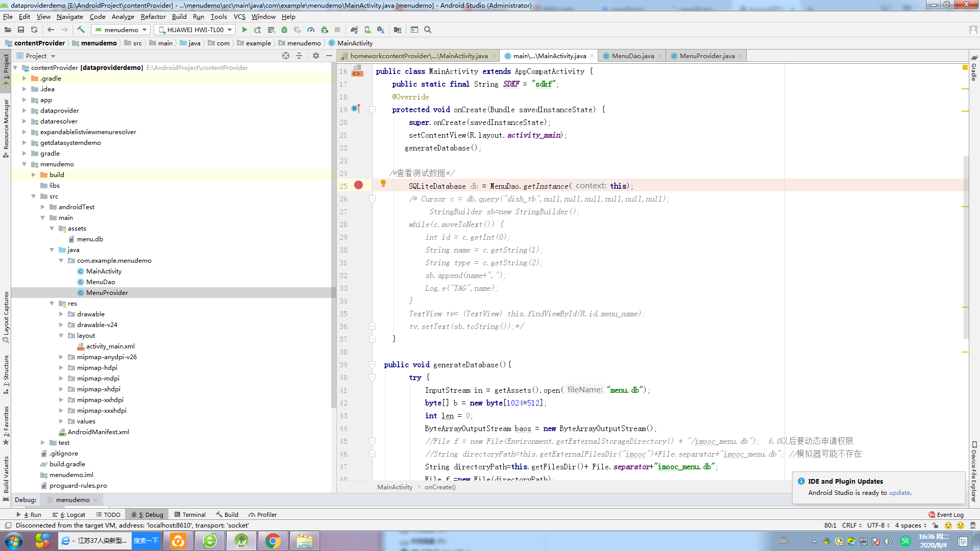Click line 22 gutter to add a breakpoint
980x551 pixels.
358,148
